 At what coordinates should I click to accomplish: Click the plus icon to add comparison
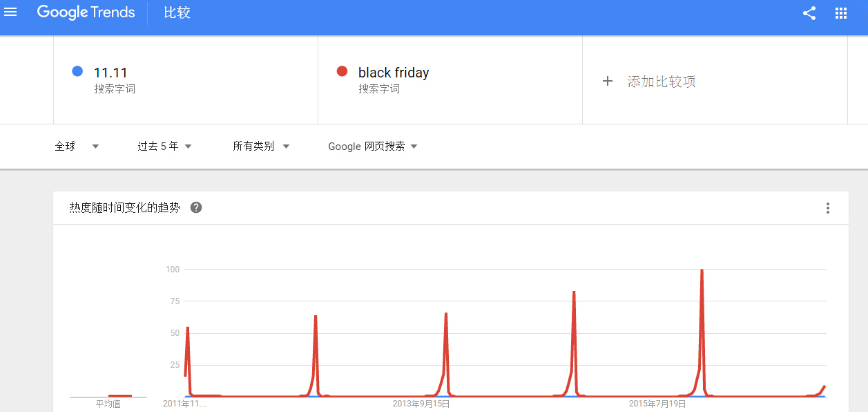coord(608,81)
